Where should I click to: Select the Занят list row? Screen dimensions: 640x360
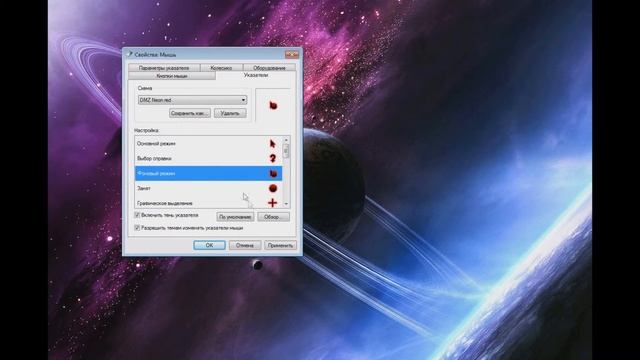click(209, 188)
